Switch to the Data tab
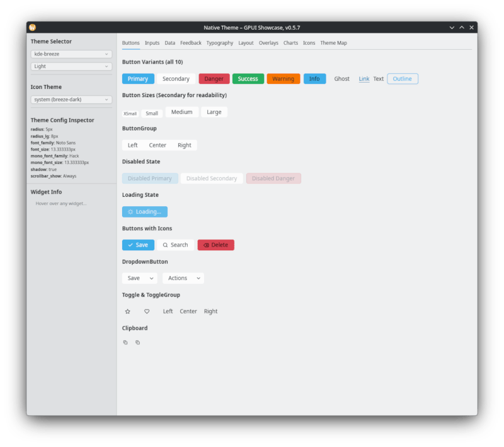Screen dimensions: 504x447 click(x=170, y=43)
